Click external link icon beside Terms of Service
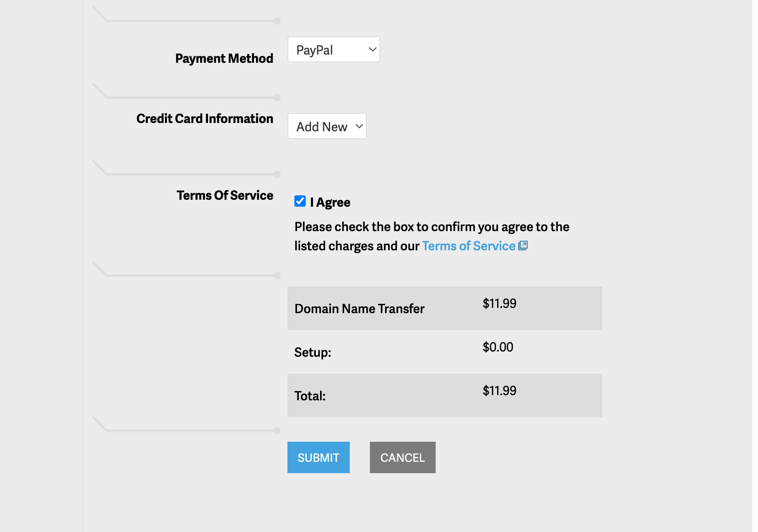The image size is (758, 532). click(523, 246)
